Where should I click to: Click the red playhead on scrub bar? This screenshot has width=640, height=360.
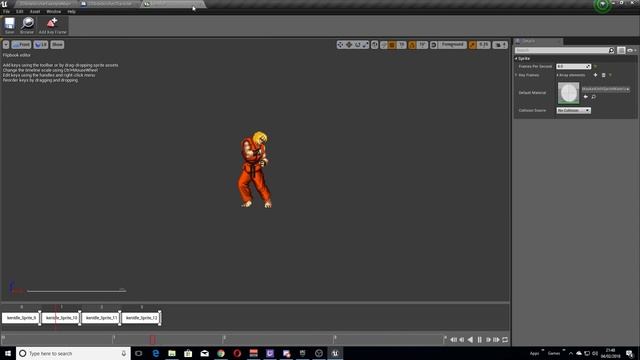153,339
